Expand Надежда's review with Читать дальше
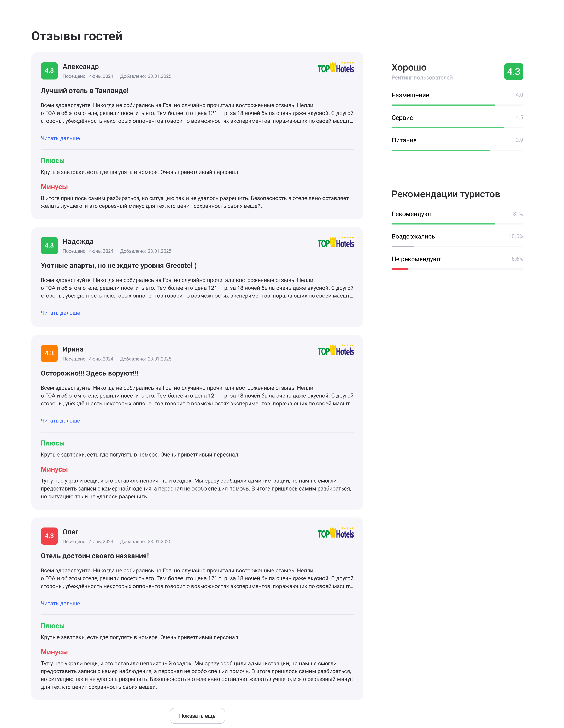Screen dimensions: 564x728 [x=60, y=313]
